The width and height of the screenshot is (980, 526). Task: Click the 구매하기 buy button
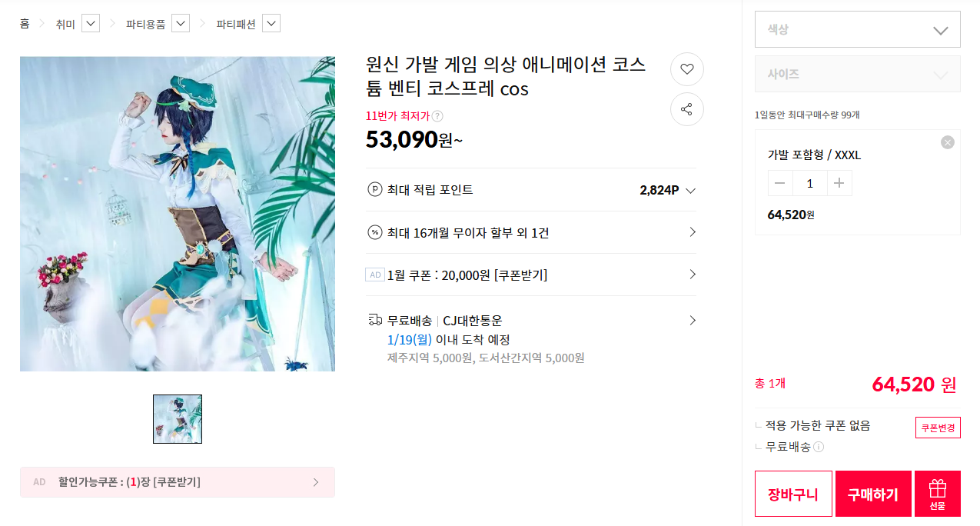pos(873,494)
